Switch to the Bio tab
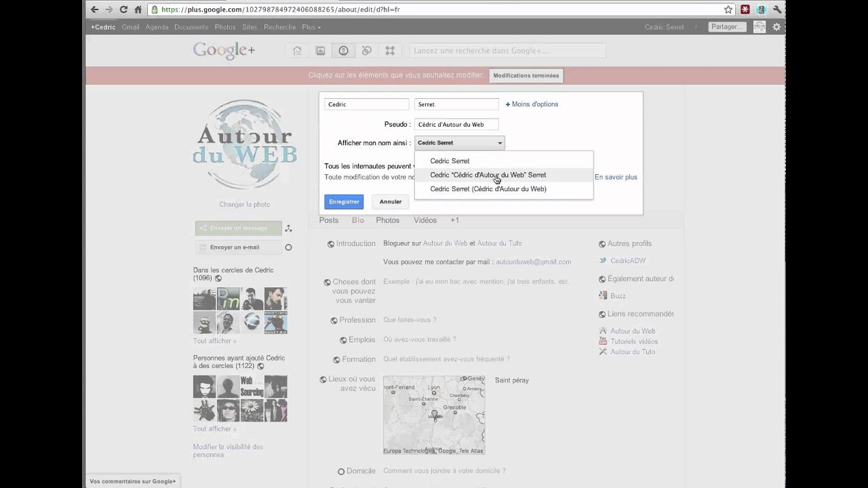868x488 pixels. pyautogui.click(x=358, y=220)
